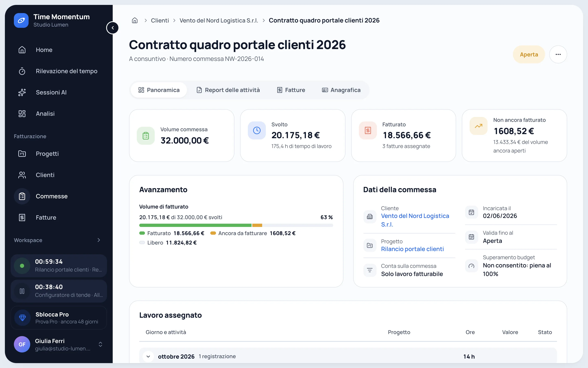Viewport: 588px width, 368px height.
Task: Switch to the Fatture tab
Action: tap(291, 90)
